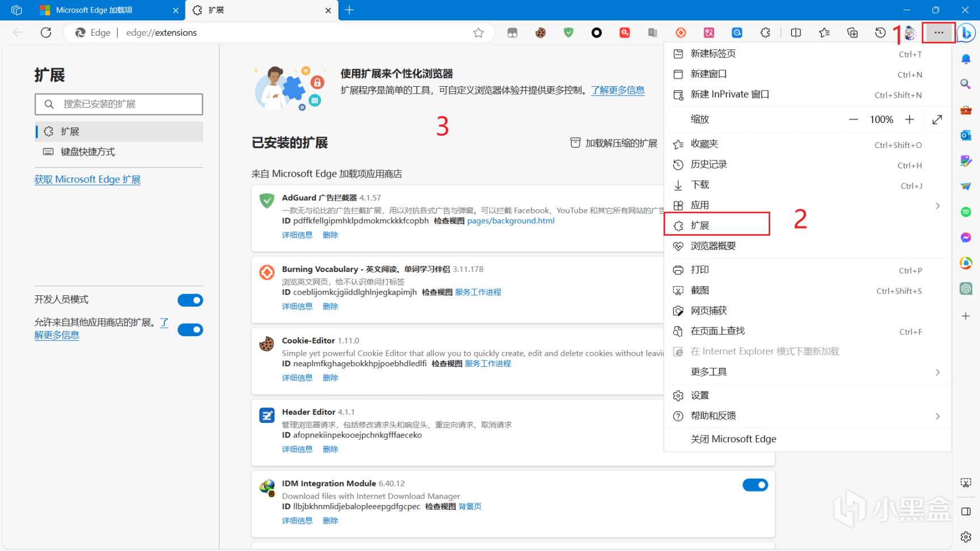
Task: Select 扩展 in left navigation
Action: point(119,132)
